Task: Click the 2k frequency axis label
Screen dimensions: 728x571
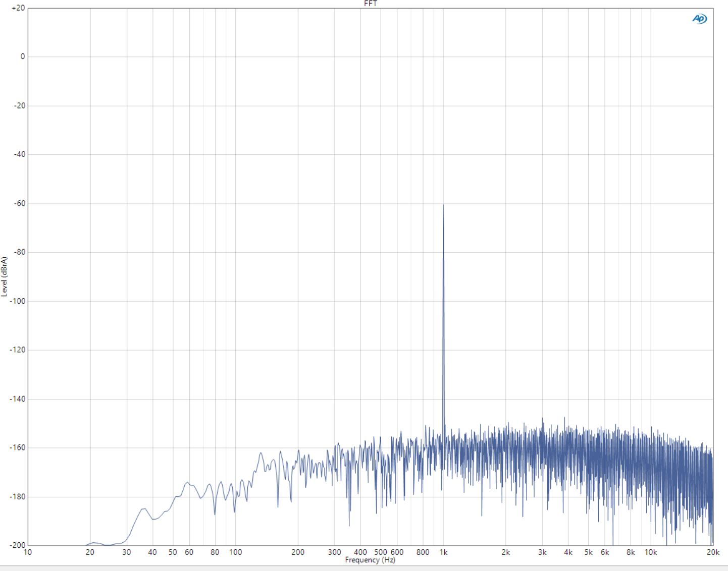Action: point(506,552)
